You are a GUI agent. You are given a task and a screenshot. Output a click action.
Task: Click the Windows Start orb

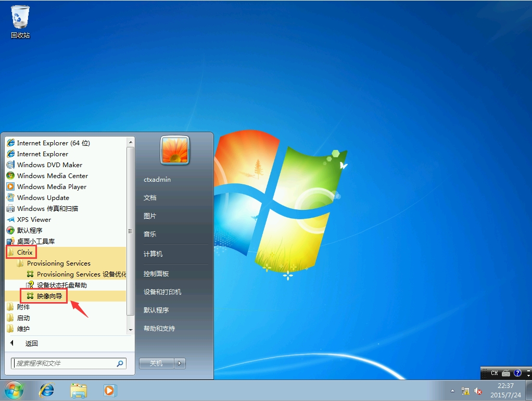[x=14, y=391]
